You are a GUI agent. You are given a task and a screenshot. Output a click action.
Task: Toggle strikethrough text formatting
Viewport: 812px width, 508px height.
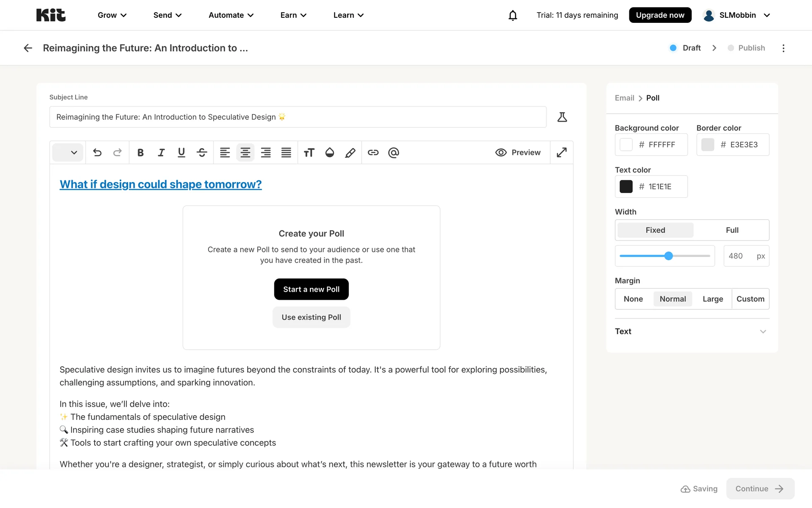tap(202, 152)
